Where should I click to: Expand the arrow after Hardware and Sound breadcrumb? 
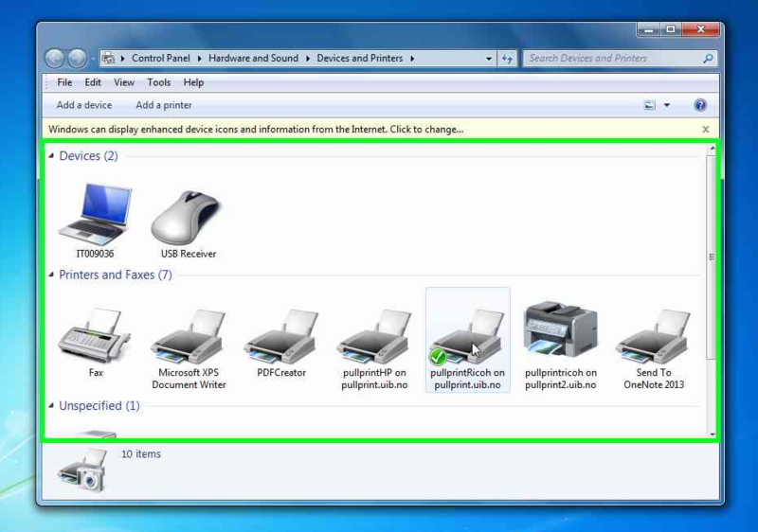point(308,59)
